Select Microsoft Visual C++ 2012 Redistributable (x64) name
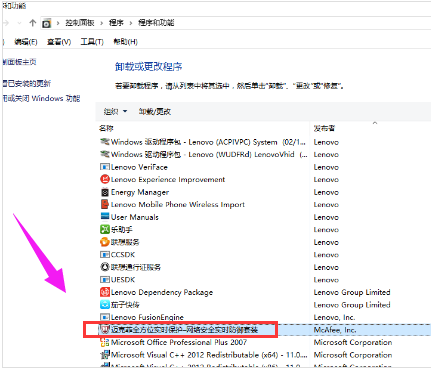The height and width of the screenshot is (371, 431). click(x=209, y=355)
